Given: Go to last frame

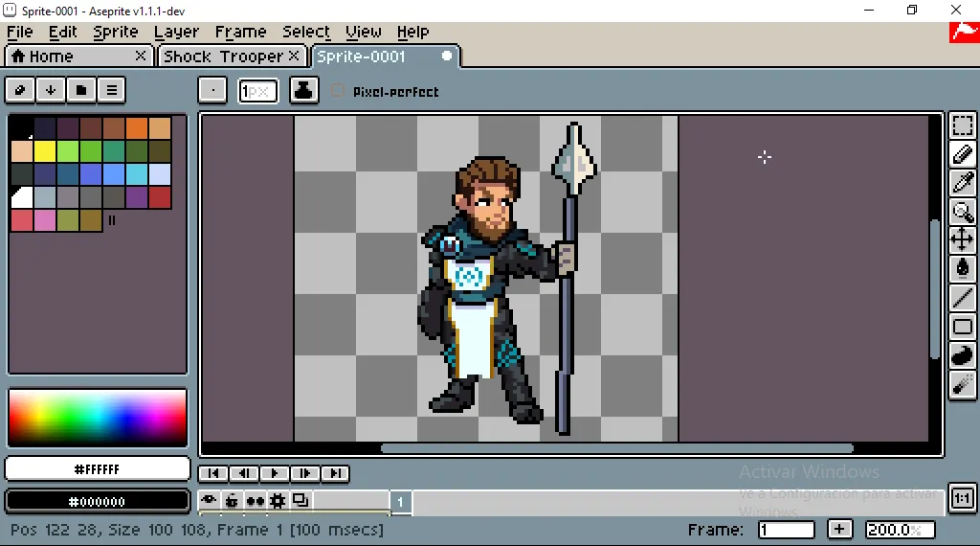Looking at the screenshot, I should (335, 473).
